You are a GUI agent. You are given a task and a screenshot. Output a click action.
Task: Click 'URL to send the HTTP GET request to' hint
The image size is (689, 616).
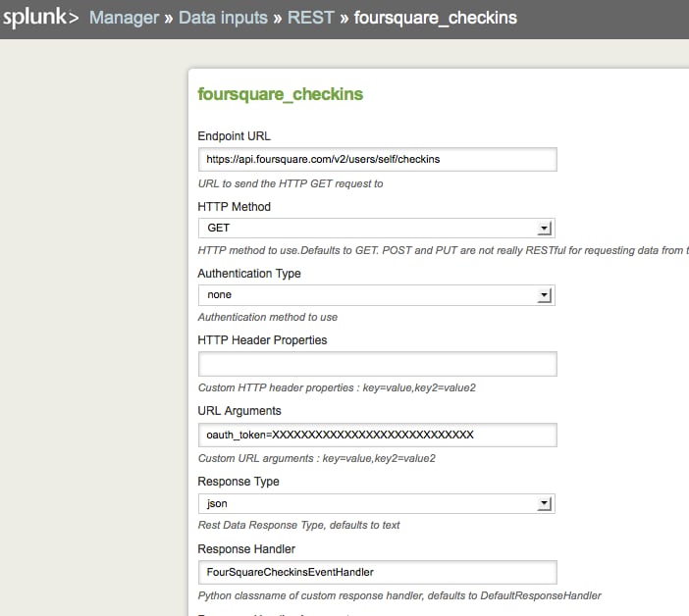pos(291,183)
